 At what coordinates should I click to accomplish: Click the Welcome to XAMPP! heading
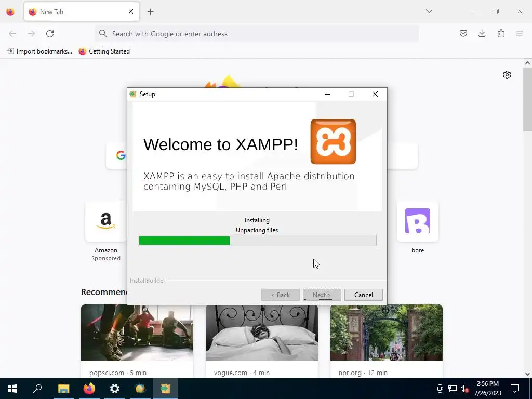(x=220, y=144)
